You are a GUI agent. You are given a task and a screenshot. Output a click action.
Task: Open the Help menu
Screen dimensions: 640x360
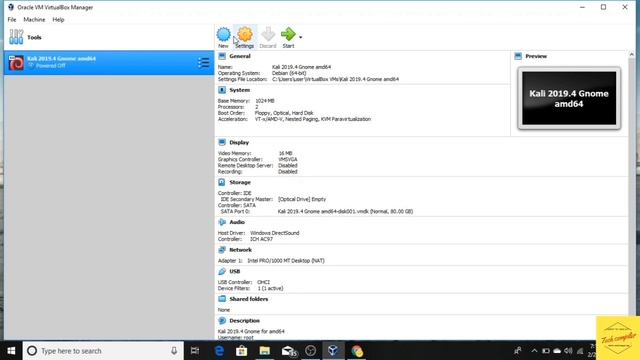tap(58, 20)
